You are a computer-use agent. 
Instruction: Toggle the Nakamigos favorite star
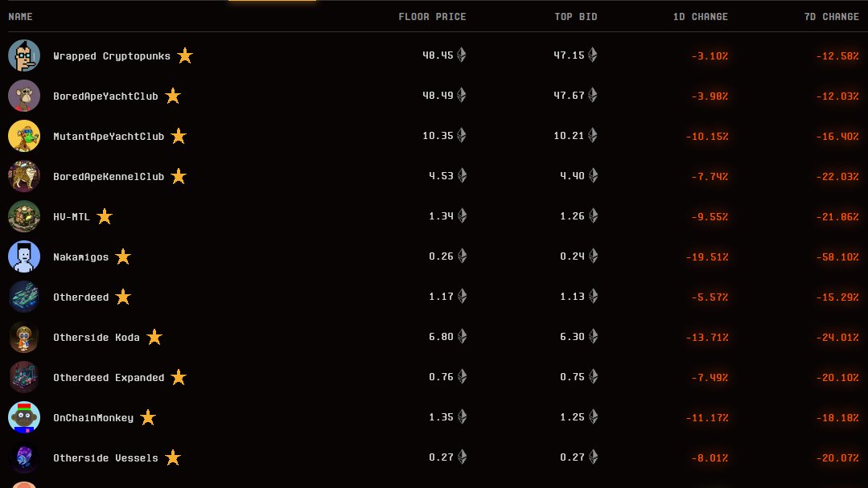click(x=123, y=256)
